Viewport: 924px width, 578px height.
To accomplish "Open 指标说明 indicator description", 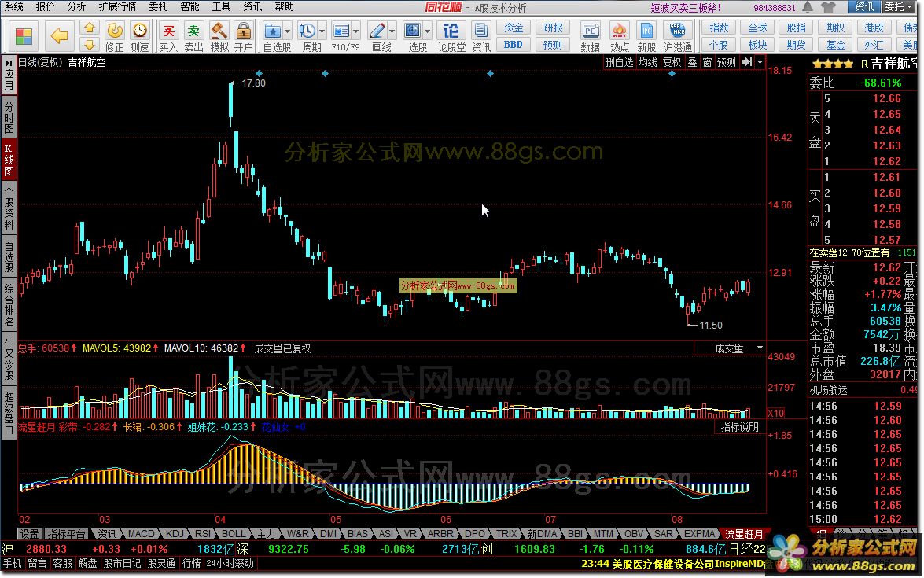I will coord(739,427).
